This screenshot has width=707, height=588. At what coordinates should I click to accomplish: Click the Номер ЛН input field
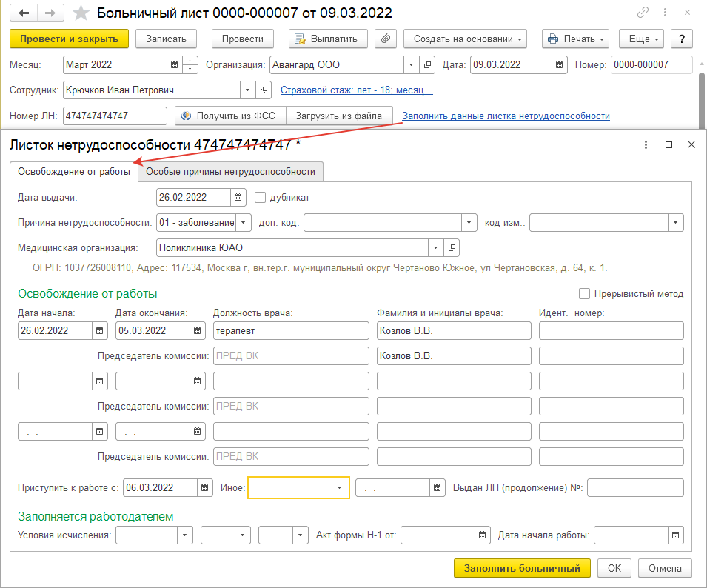[115, 116]
